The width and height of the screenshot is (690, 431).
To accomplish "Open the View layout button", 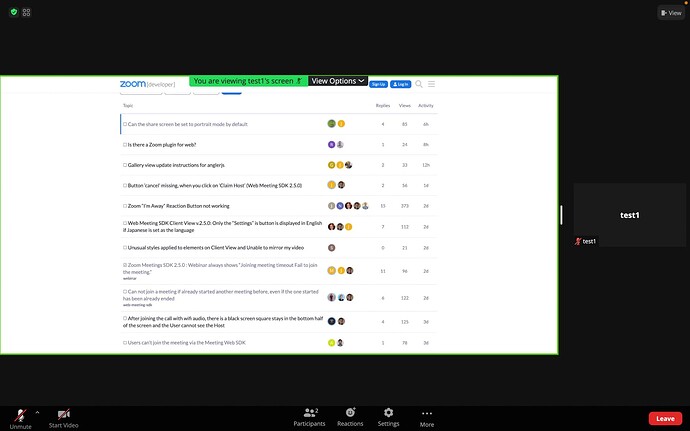I will (671, 13).
